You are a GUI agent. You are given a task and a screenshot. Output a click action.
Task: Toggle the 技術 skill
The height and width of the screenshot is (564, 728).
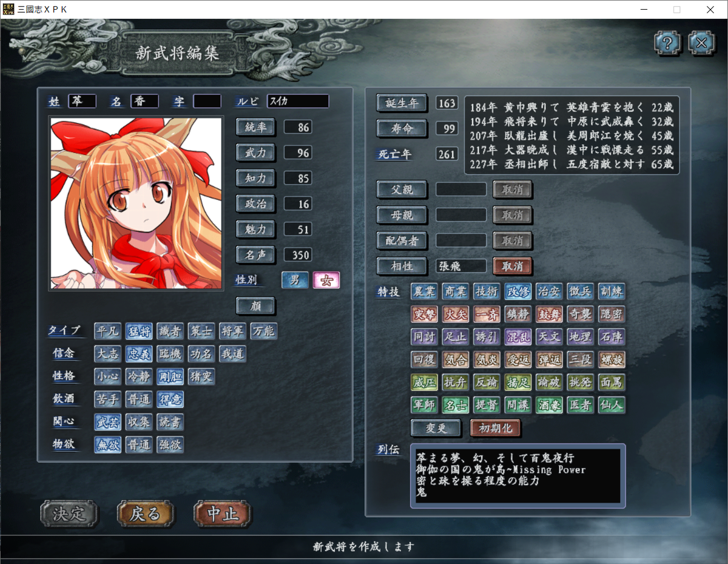[487, 291]
